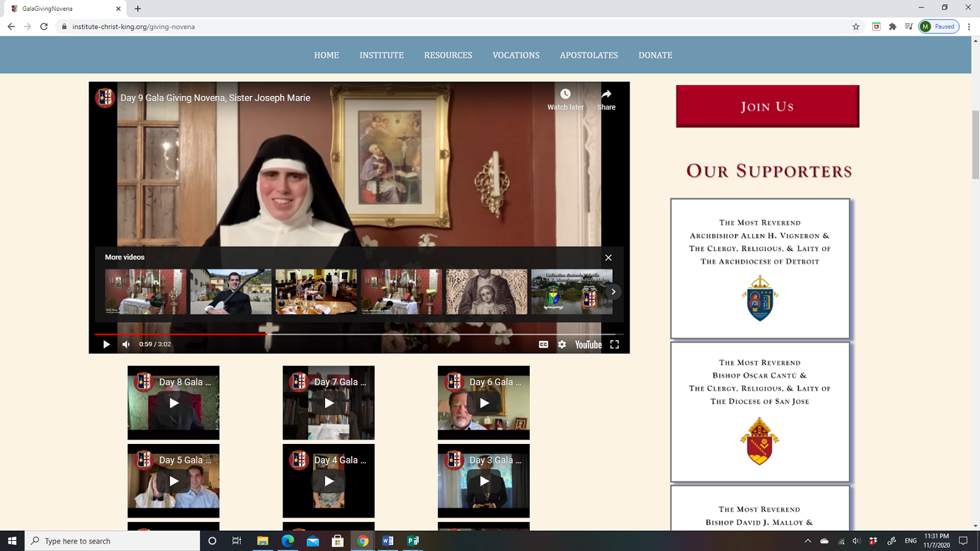
Task: Close the More videos panel
Action: 608,258
